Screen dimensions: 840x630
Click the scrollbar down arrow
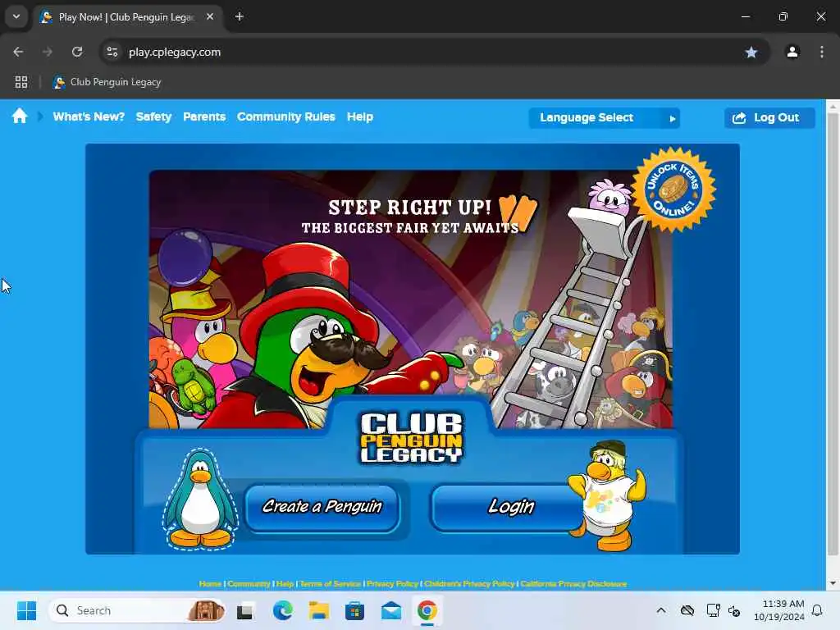[833, 583]
